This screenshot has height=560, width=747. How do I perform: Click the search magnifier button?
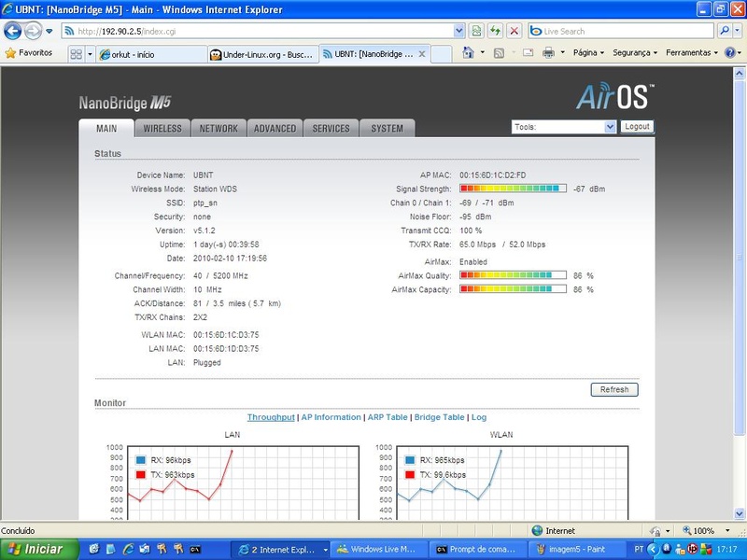(x=725, y=32)
